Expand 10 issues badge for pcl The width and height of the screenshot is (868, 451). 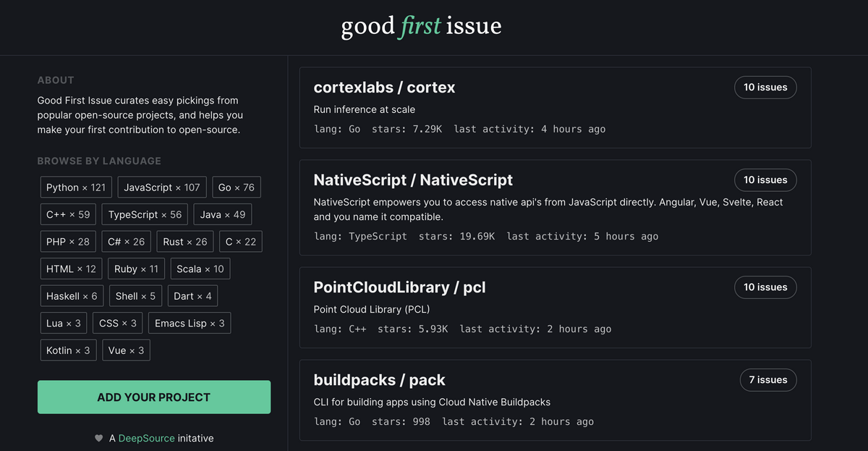point(765,287)
